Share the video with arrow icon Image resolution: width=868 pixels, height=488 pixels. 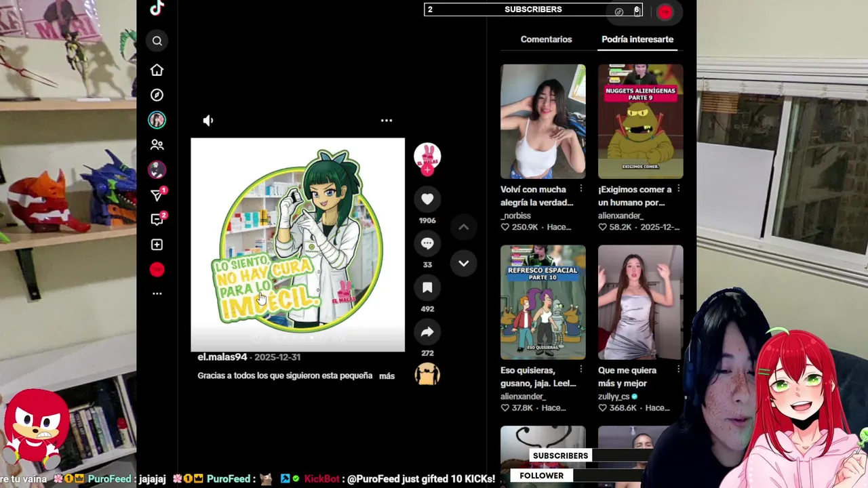[x=427, y=331]
